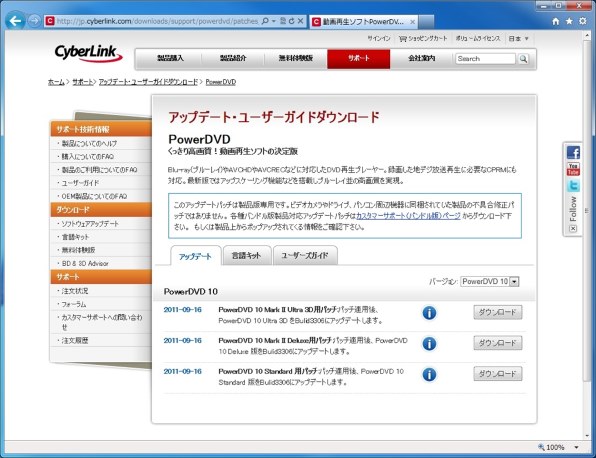Click the Home icon in browser toolbar
Screen dimensions: 596x458
click(x=556, y=21)
